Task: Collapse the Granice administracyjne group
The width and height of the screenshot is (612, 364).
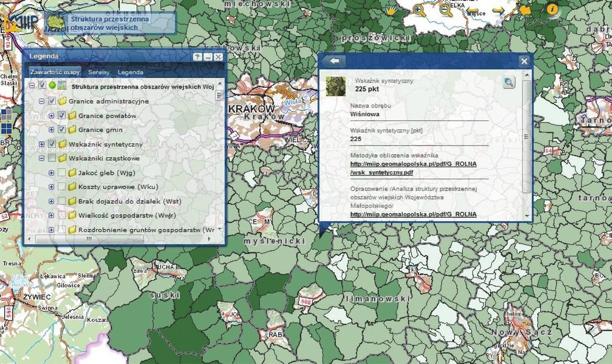Action: (x=41, y=101)
